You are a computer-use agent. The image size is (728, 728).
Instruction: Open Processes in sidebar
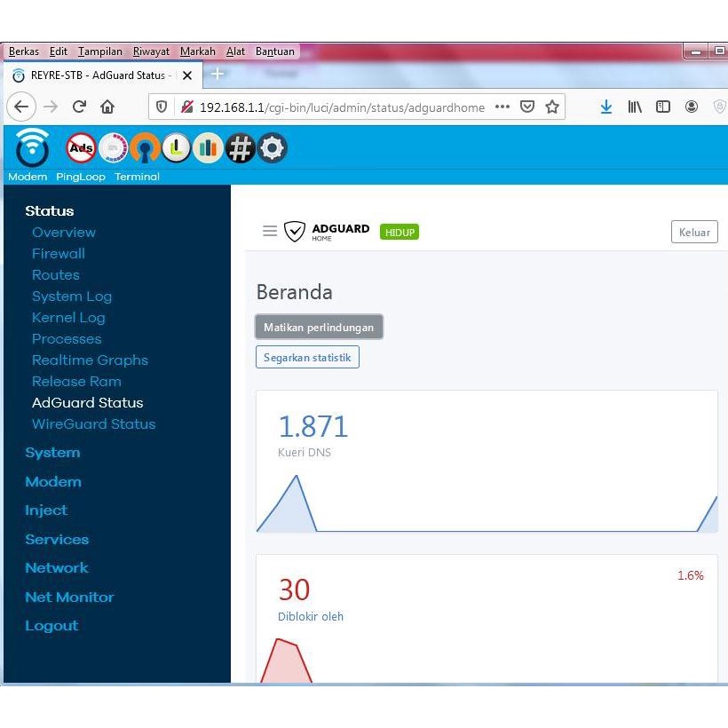pos(67,339)
